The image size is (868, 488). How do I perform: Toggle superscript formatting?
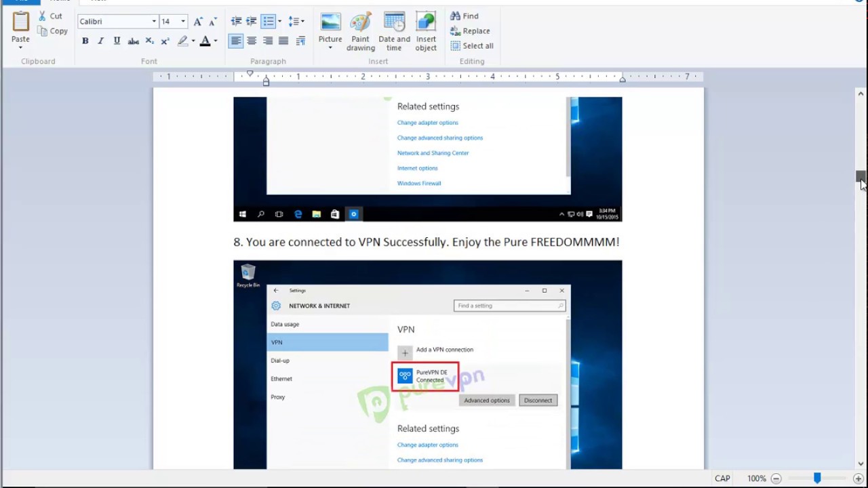point(165,41)
